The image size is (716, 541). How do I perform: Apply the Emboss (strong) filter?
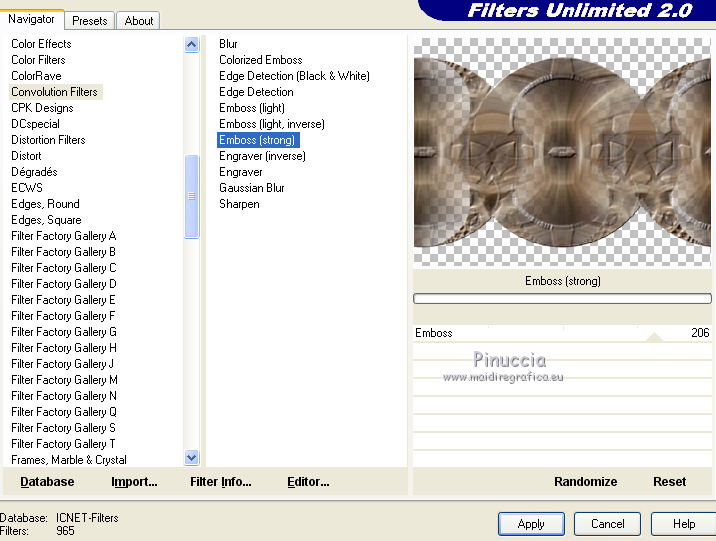[x=531, y=524]
